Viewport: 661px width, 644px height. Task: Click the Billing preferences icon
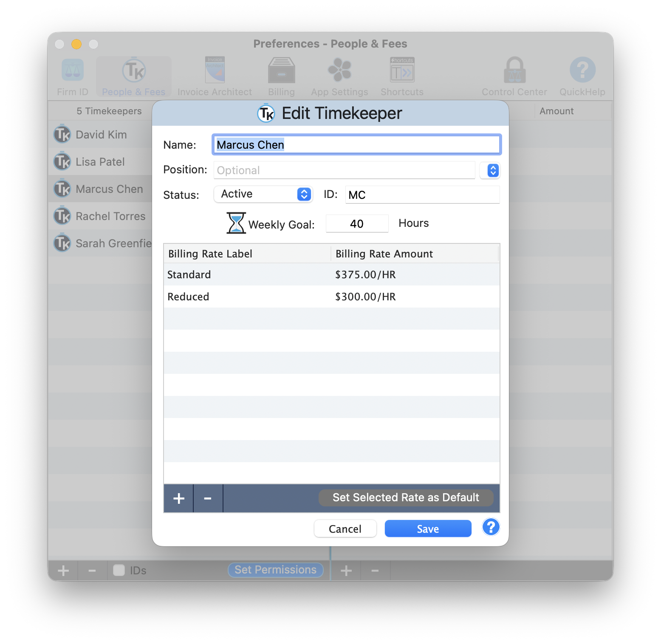pyautogui.click(x=281, y=75)
